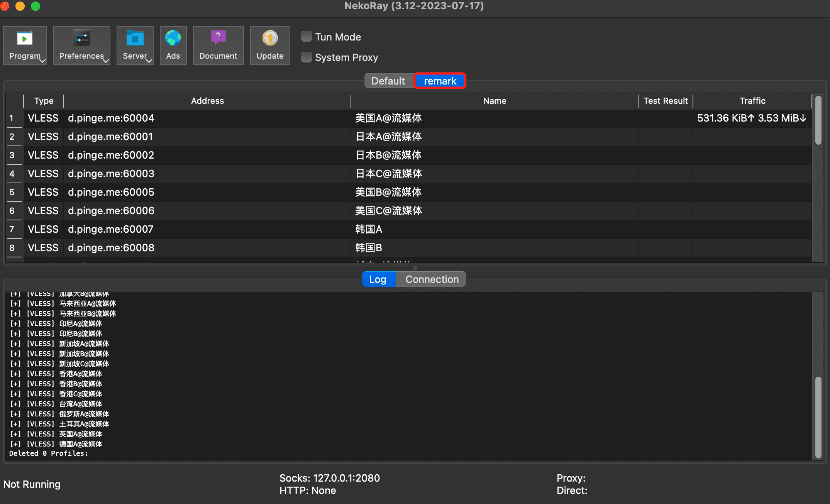The width and height of the screenshot is (830, 504).
Task: Minimize the NekoRay window
Action: [x=20, y=6]
